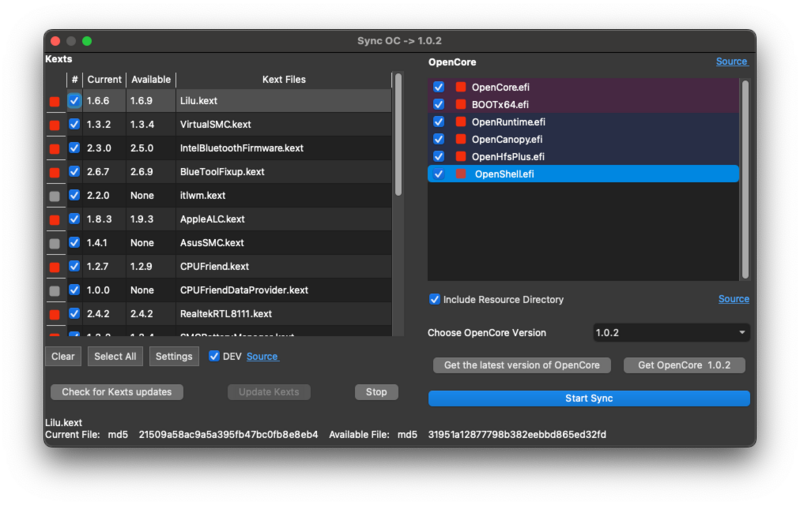Viewport: 800px width, 505px height.
Task: Toggle the AppleALC.kext checkbox
Action: (x=74, y=219)
